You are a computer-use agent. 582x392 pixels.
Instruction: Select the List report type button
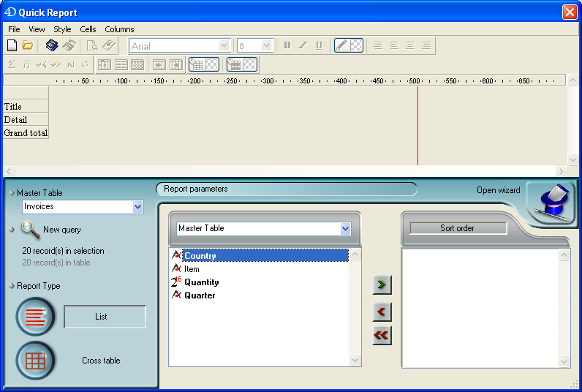[x=36, y=317]
